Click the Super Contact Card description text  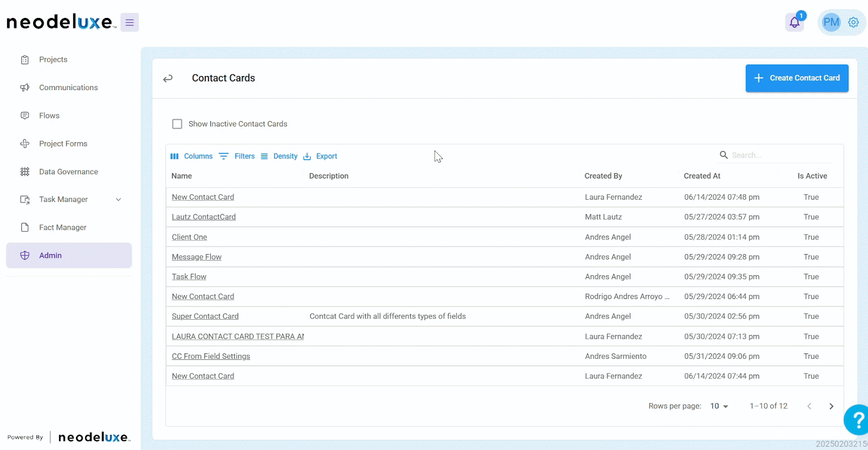coord(388,316)
